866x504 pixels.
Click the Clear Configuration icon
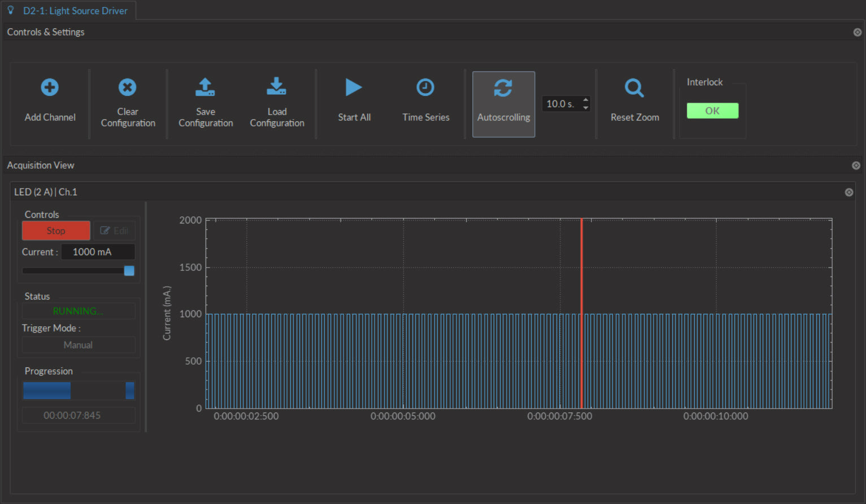[x=128, y=87]
